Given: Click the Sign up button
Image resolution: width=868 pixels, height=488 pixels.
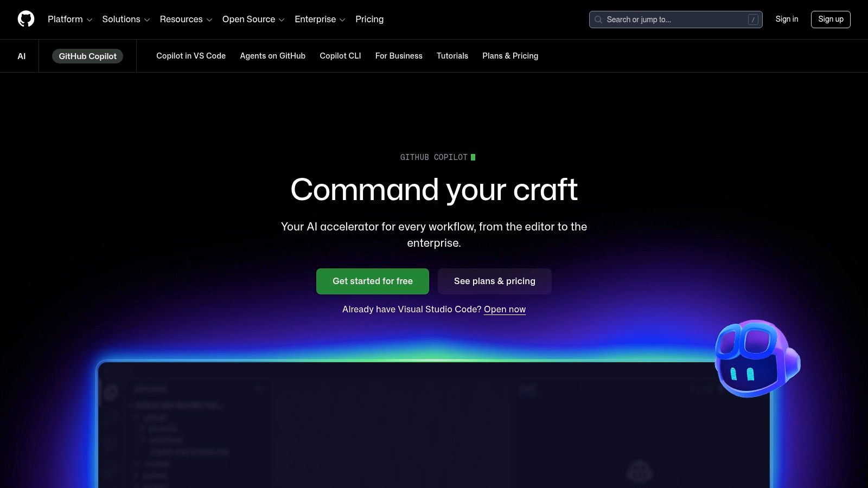Looking at the screenshot, I should [x=831, y=19].
